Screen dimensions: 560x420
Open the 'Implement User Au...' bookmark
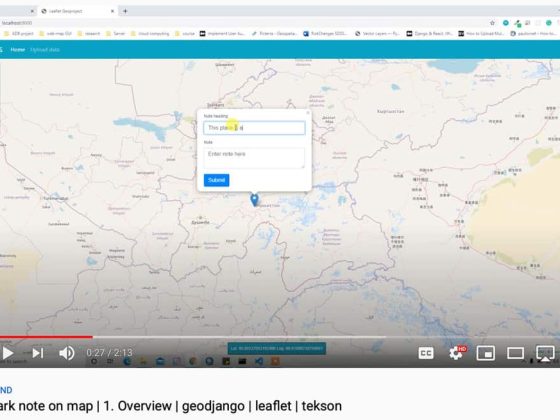coord(222,34)
